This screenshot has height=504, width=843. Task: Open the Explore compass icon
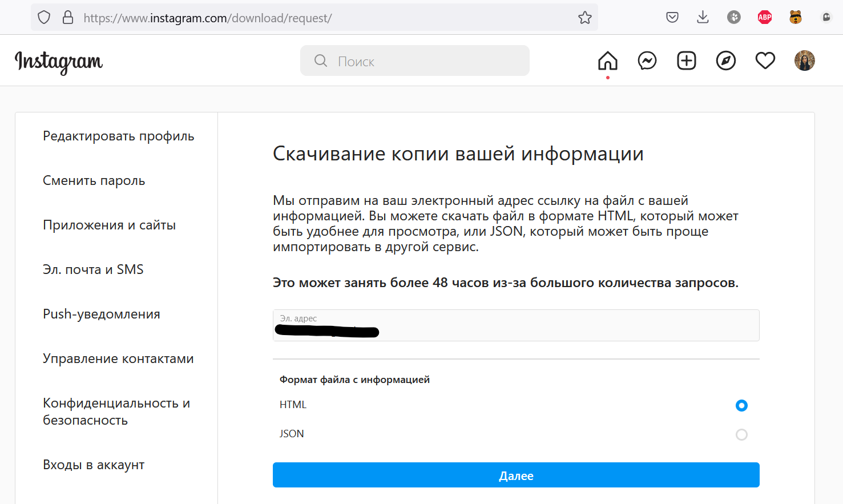click(x=725, y=60)
